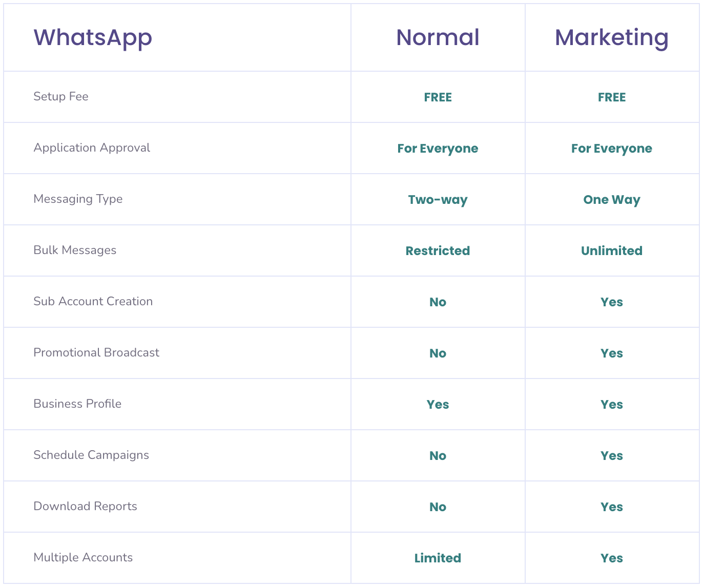Image resolution: width=704 pixels, height=588 pixels.
Task: Click the Application Approval row label
Action: tap(92, 148)
